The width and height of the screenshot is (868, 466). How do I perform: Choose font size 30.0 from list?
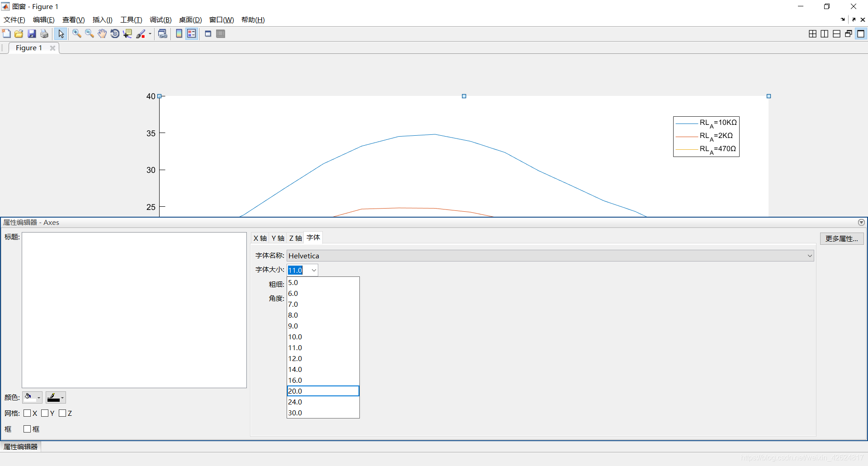(x=323, y=413)
